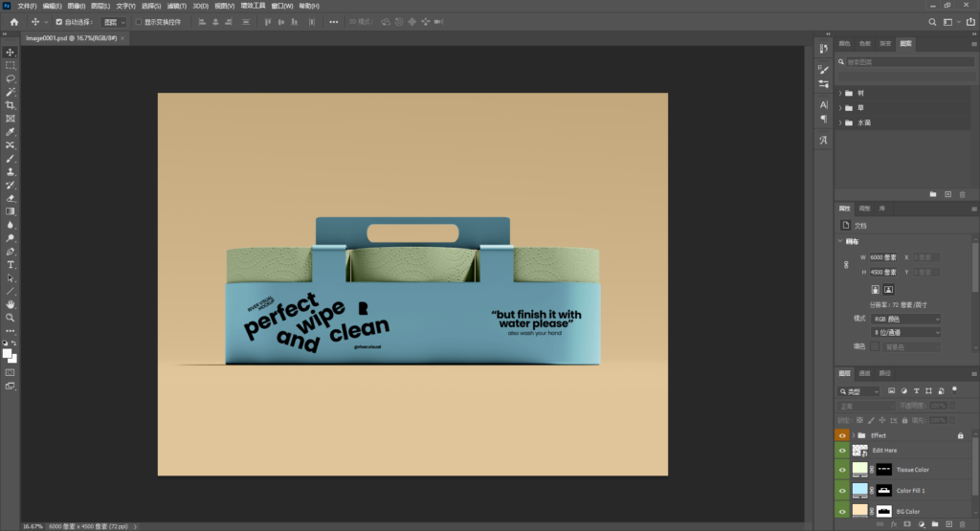Expand the Effect layer group
This screenshot has width=980, height=531.
pos(854,435)
